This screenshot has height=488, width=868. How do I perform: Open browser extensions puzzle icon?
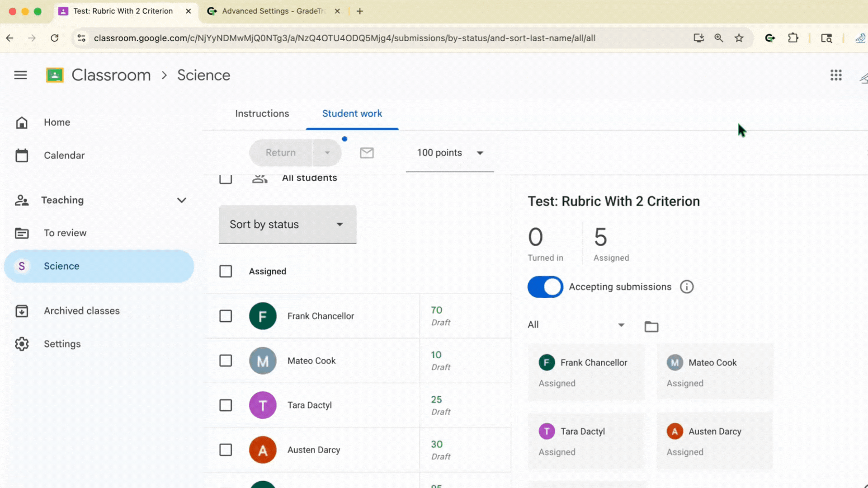click(793, 38)
